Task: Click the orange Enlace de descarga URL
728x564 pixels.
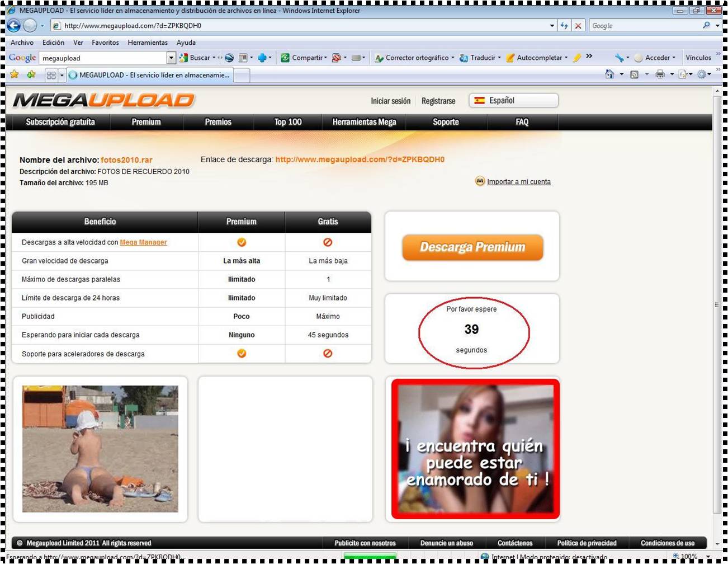Action: (360, 159)
